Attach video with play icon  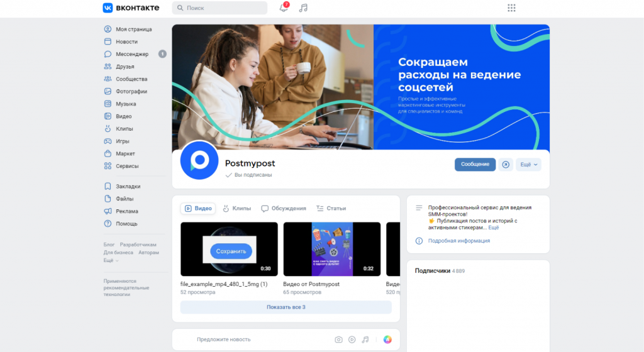(x=352, y=339)
